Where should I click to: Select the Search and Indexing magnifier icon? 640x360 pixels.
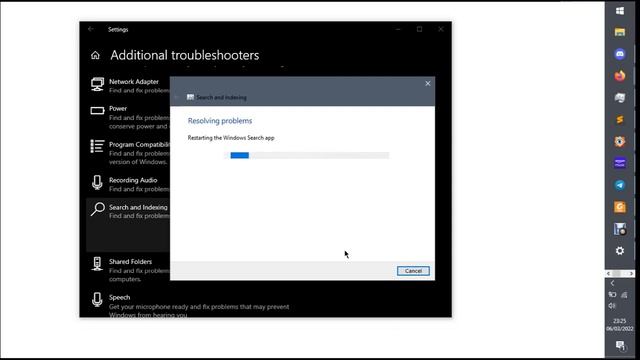pos(98,209)
